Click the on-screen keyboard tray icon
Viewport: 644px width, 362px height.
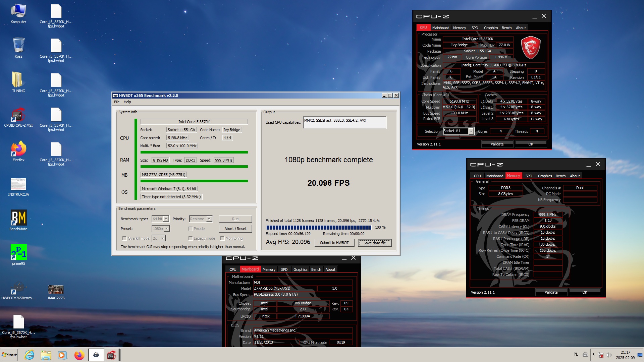585,355
